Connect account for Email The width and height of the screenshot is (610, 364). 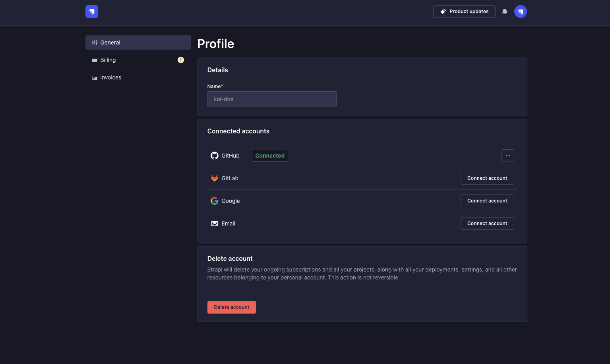point(487,223)
